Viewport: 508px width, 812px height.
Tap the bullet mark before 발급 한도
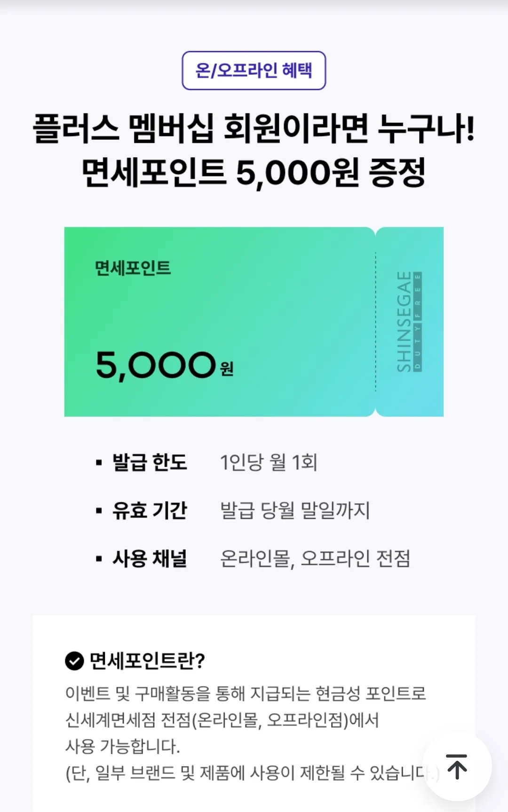click(99, 462)
